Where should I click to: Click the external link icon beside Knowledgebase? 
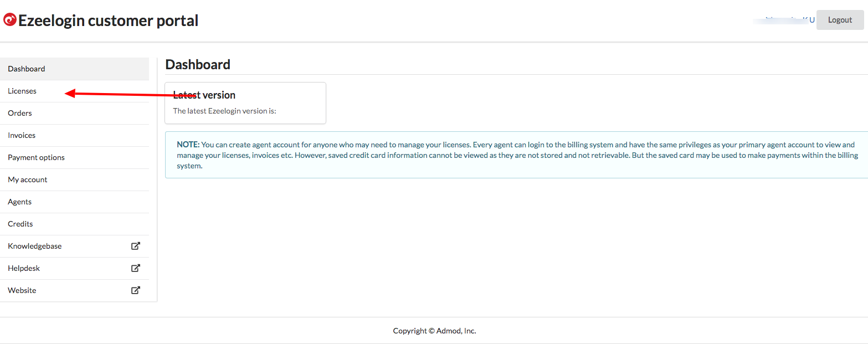pyautogui.click(x=136, y=246)
